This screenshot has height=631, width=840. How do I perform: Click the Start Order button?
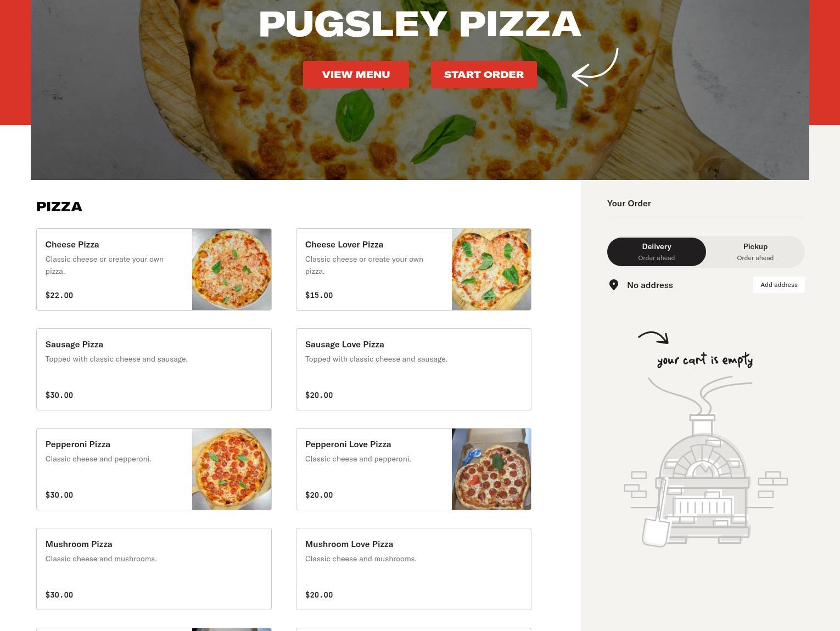[x=484, y=75]
